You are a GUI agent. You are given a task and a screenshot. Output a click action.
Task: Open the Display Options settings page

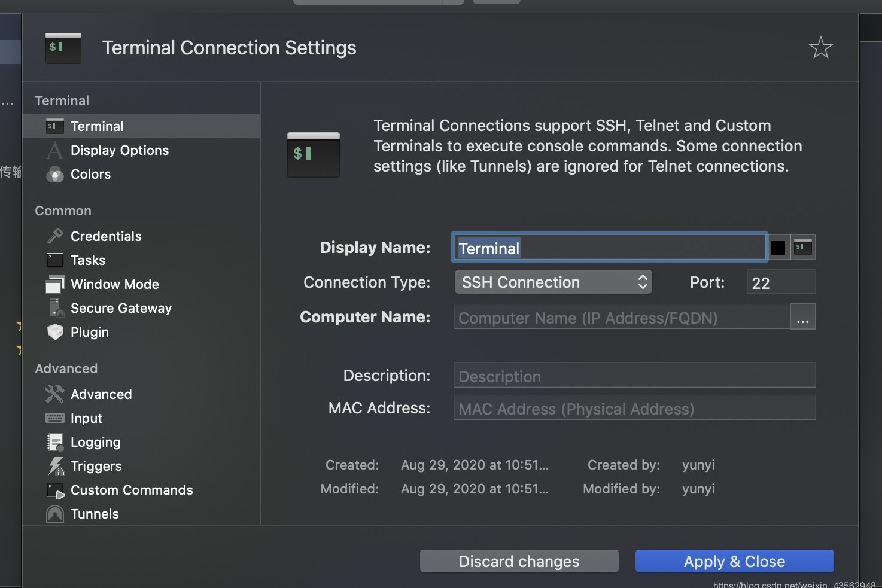[119, 151]
